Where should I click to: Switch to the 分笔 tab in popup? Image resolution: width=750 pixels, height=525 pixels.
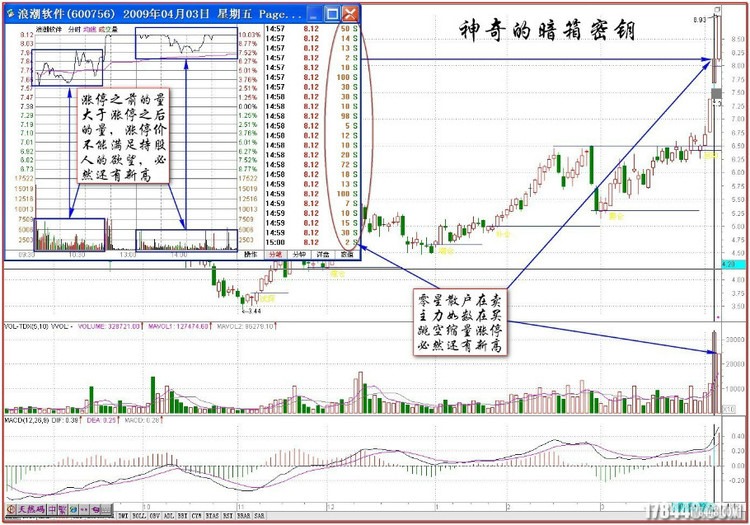(x=273, y=255)
